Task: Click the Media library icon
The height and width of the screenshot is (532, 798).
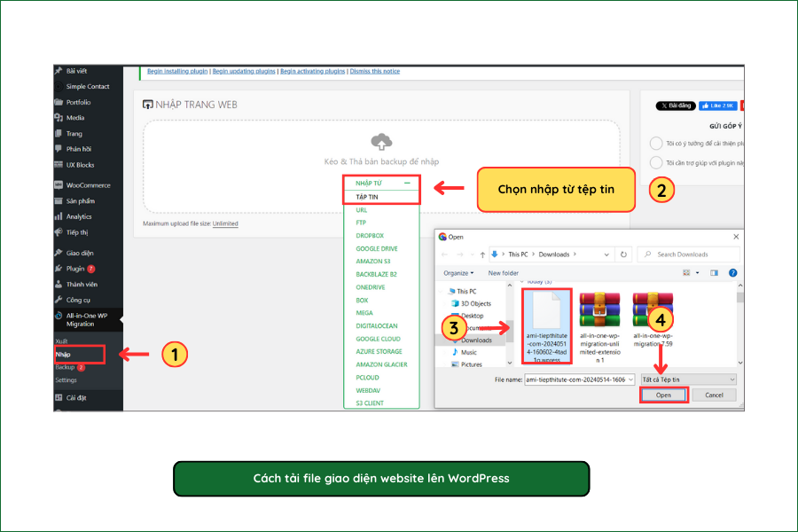Action: coord(59,118)
